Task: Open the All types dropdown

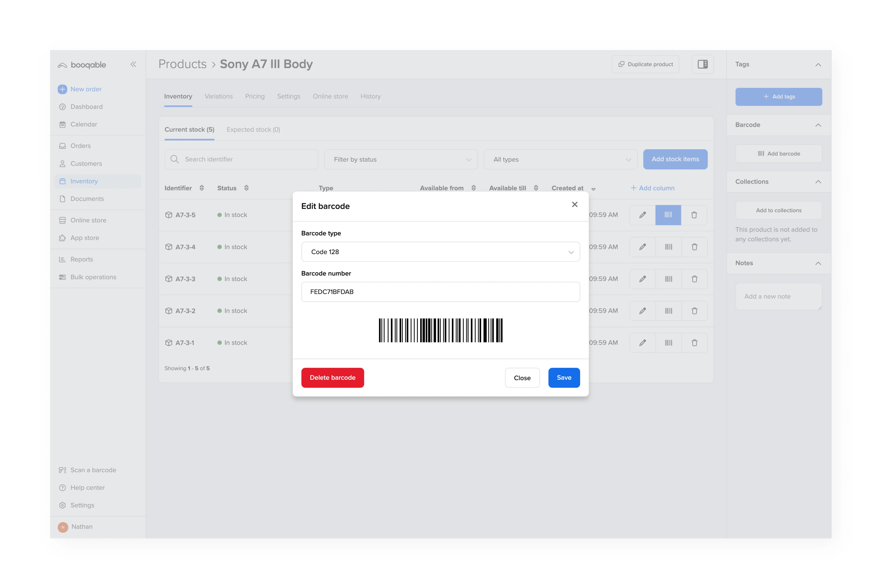Action: 560,159
